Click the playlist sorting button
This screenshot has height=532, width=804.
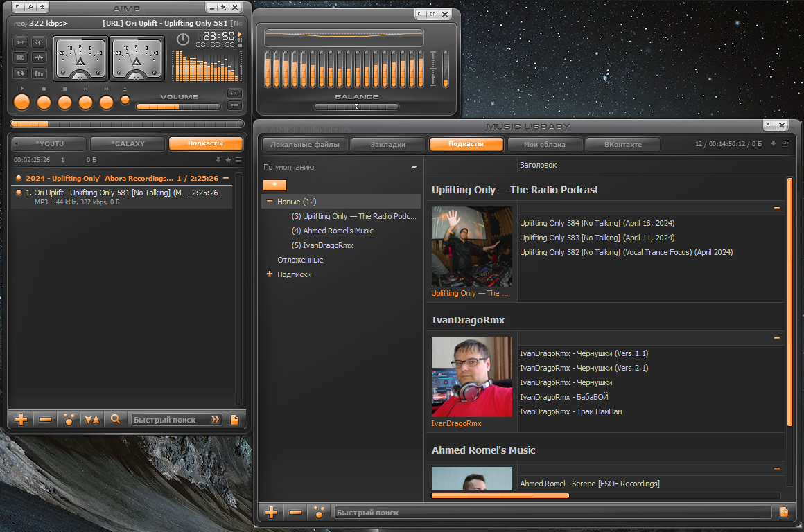[x=92, y=420]
